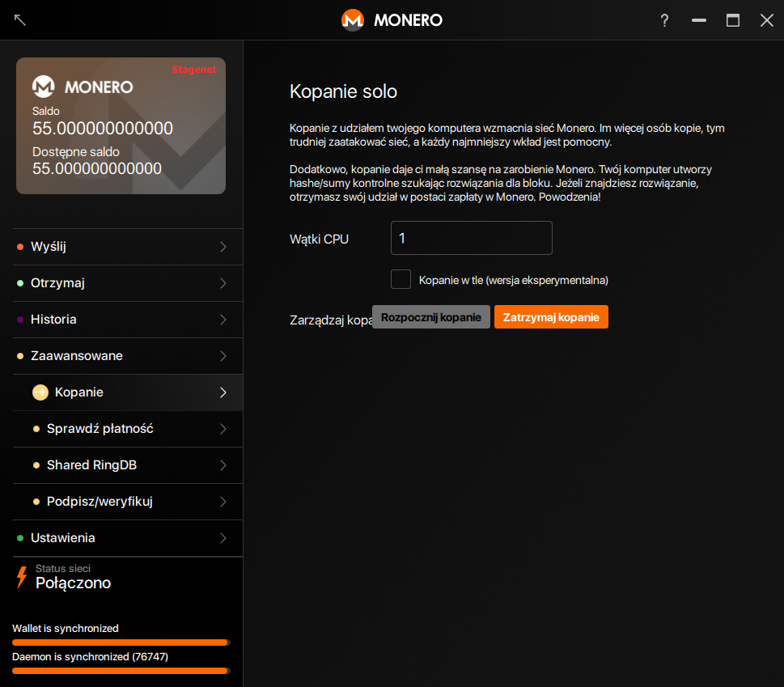
Task: Maximize the Monero window
Action: click(x=733, y=20)
